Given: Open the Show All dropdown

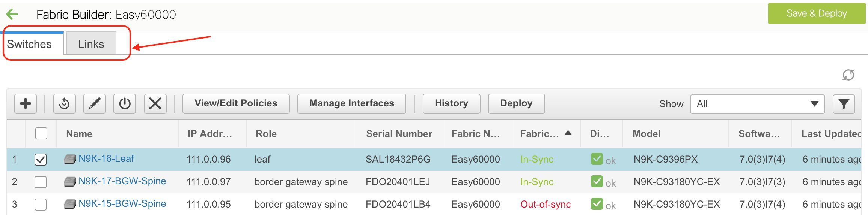Looking at the screenshot, I should coord(757,104).
